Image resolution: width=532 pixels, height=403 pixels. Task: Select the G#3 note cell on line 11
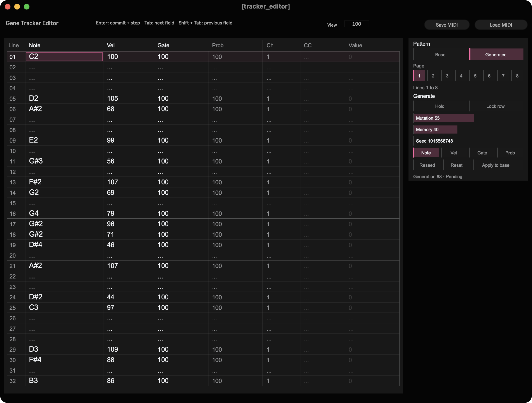64,161
